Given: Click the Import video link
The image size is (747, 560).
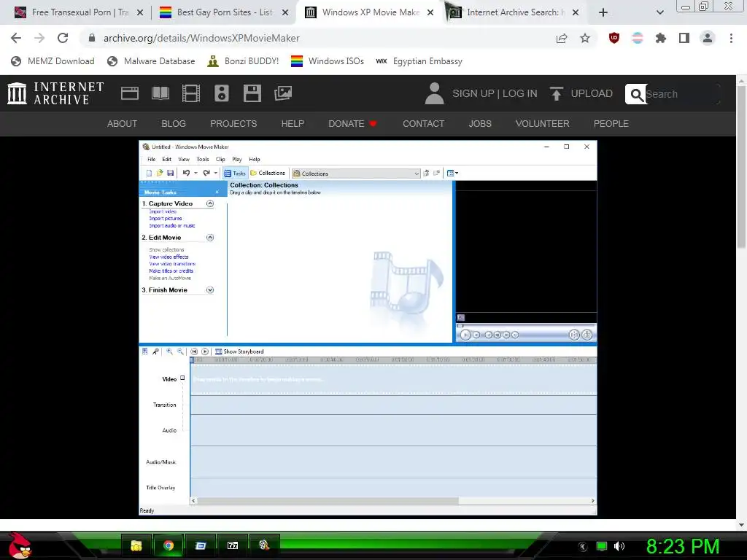Looking at the screenshot, I should click(163, 211).
